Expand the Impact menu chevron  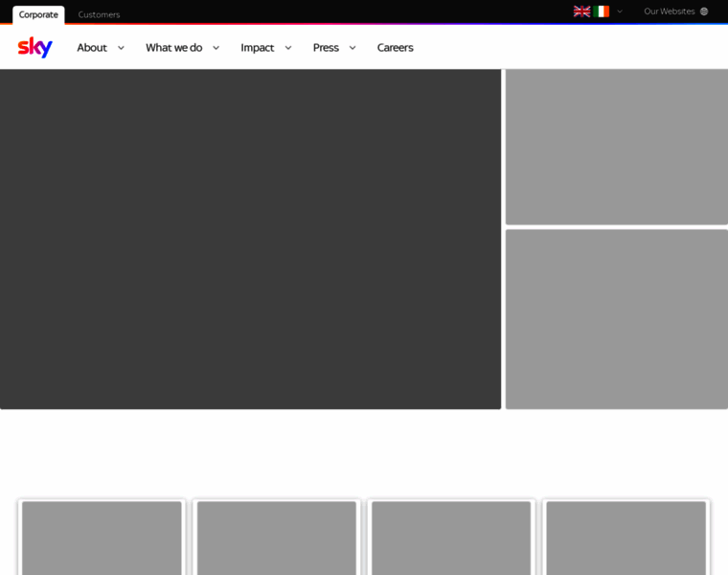click(288, 48)
